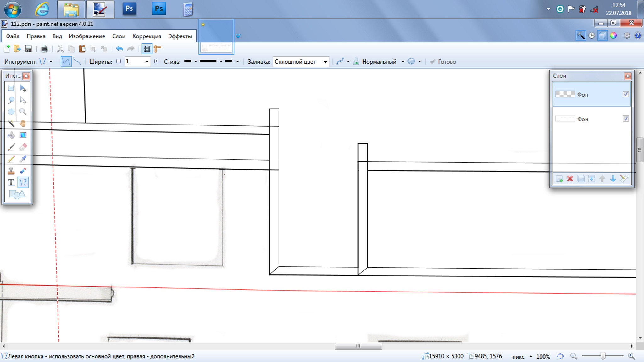Open an image file from toolbar

17,48
